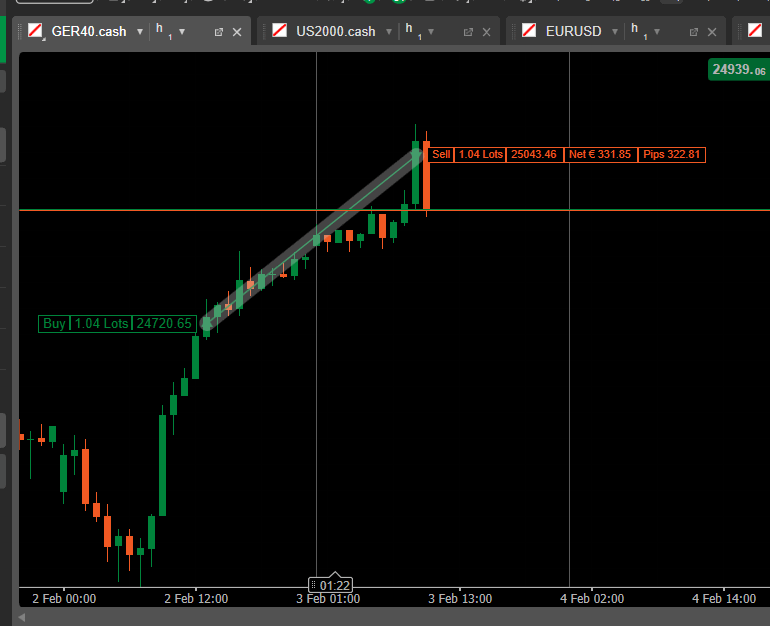Click the 3 Feb 13:00 time axis label
This screenshot has width=770, height=626.
tap(460, 599)
